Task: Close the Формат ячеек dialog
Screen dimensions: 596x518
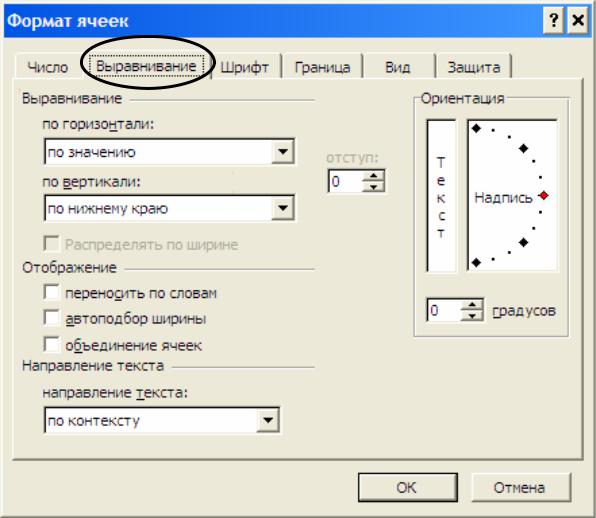Action: point(578,20)
